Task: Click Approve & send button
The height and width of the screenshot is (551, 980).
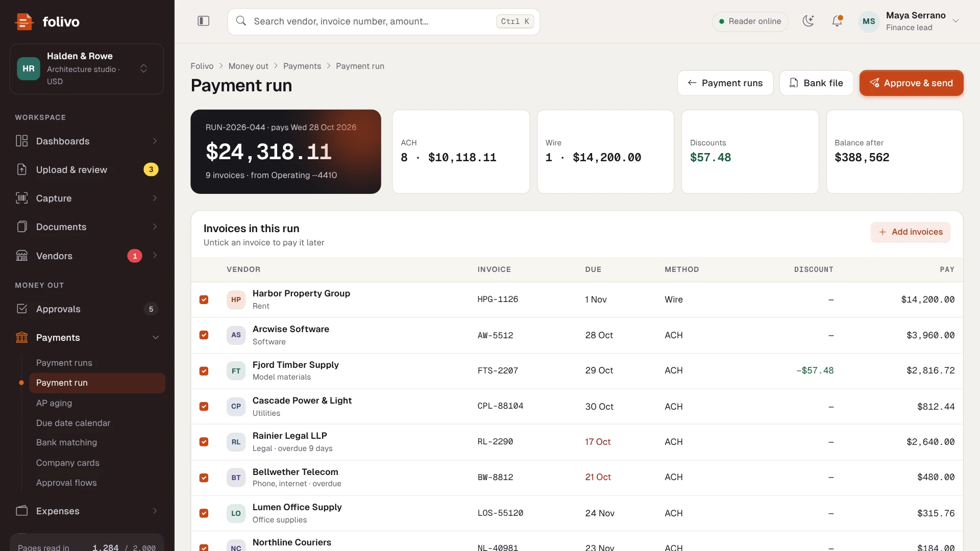Action: tap(911, 83)
